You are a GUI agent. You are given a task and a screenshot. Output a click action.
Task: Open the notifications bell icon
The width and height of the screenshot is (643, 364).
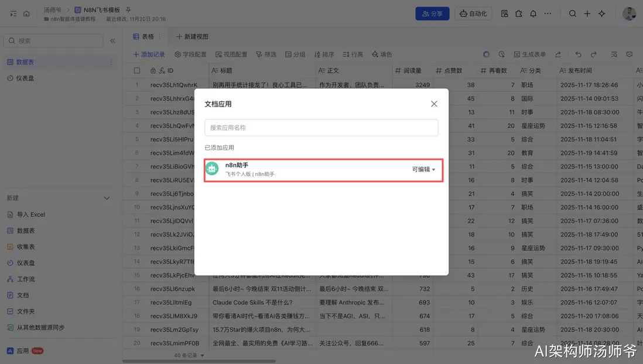533,13
